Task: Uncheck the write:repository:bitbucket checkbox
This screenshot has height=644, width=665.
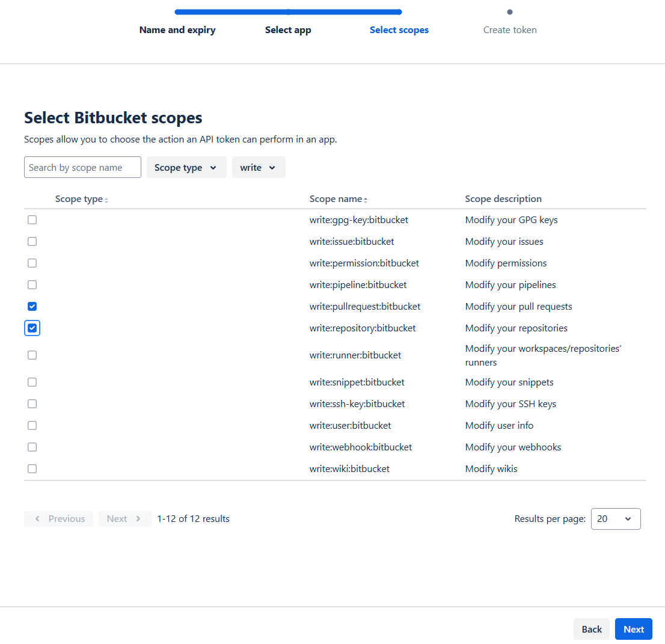Action: (32, 328)
